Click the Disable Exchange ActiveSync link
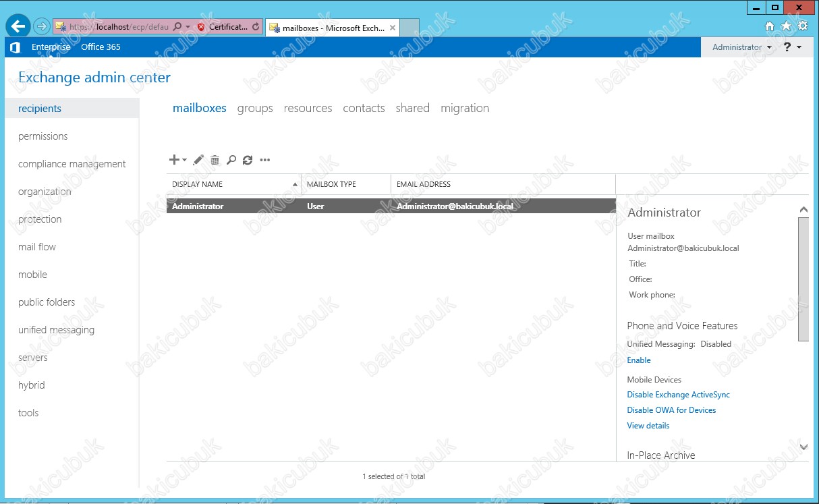The width and height of the screenshot is (819, 504). click(678, 395)
